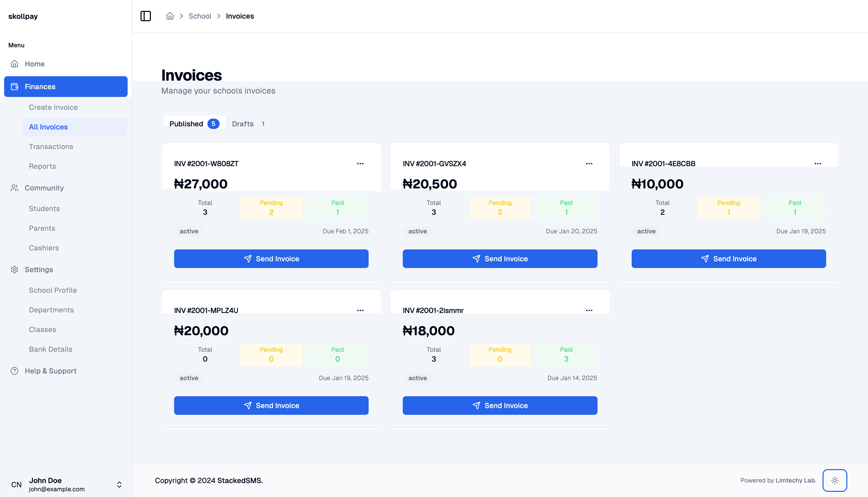Open options menu for INV #2001-2ismmr
The height and width of the screenshot is (497, 868).
point(589,311)
